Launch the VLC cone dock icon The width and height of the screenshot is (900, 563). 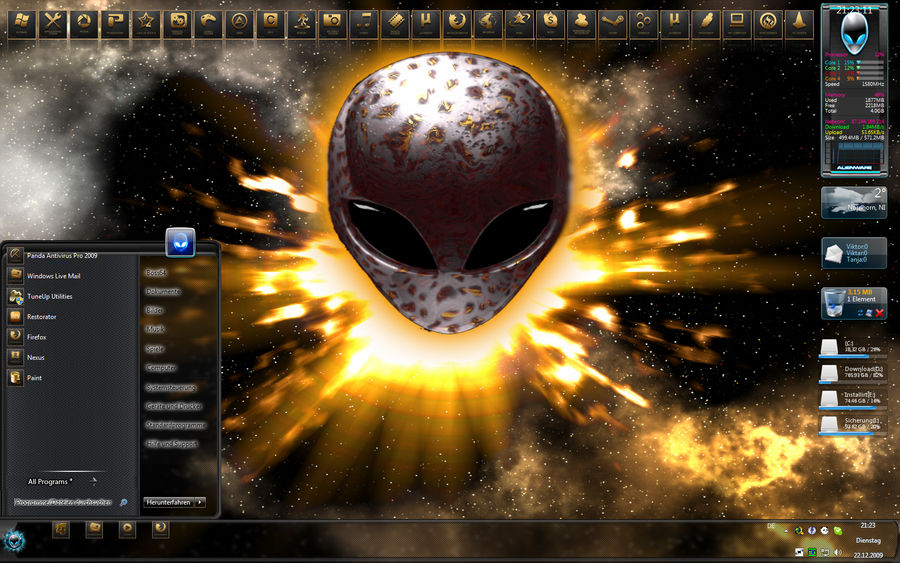point(799,24)
